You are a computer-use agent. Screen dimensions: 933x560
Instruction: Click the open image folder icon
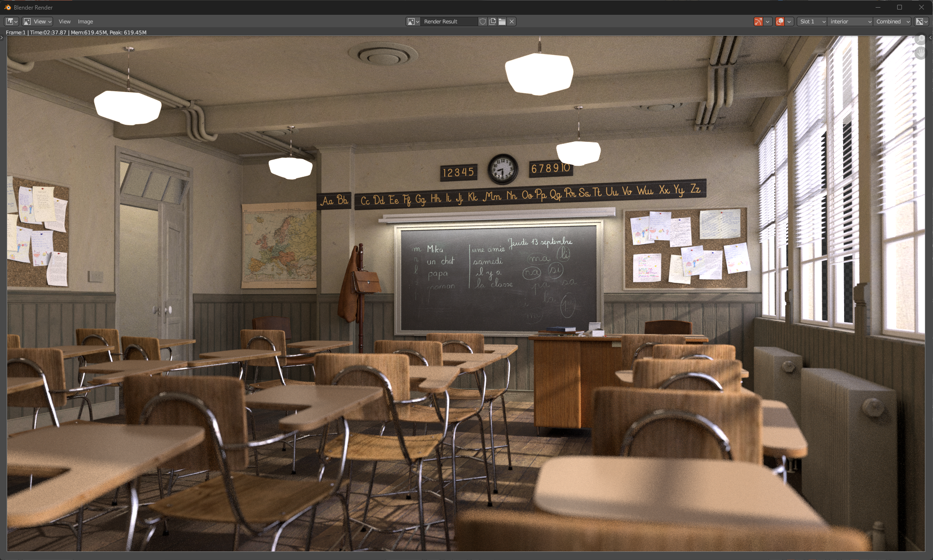502,22
